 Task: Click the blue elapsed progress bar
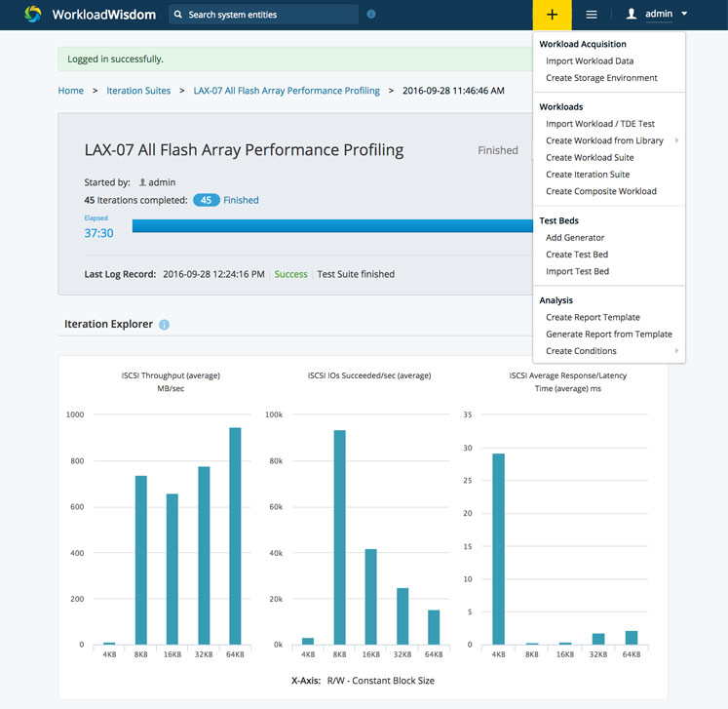tap(331, 226)
